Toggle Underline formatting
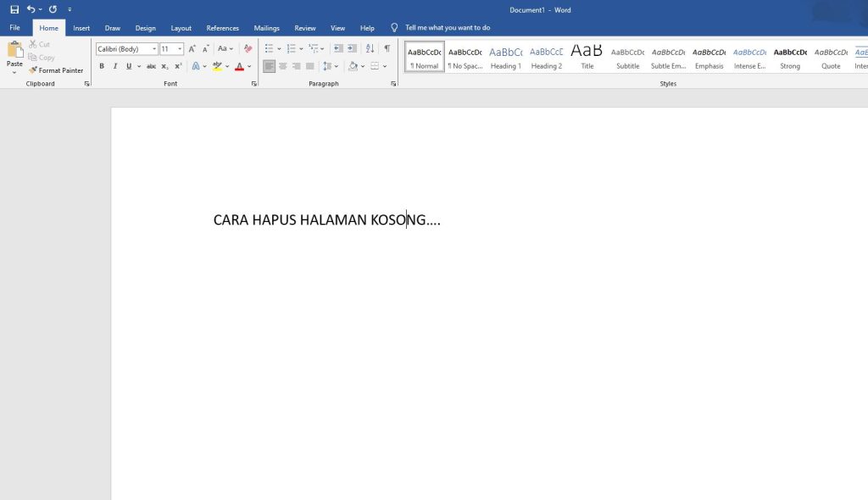Screen dimensions: 868x500 (x=129, y=66)
